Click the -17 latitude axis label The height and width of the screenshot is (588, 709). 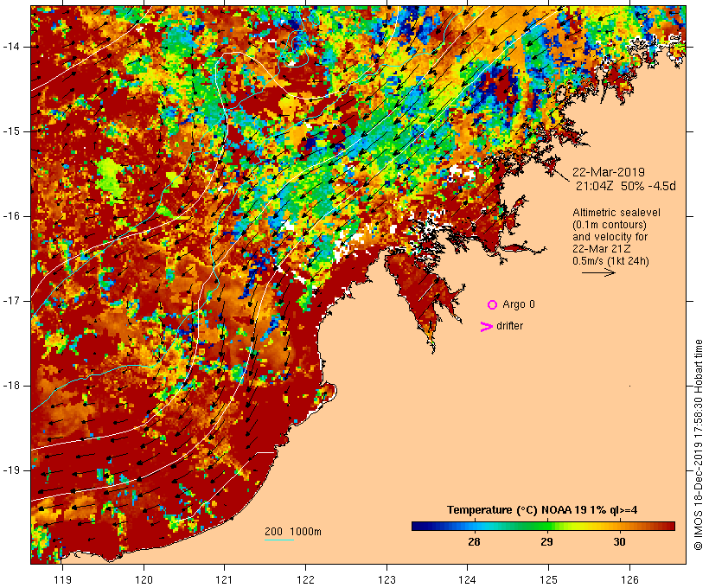11,301
